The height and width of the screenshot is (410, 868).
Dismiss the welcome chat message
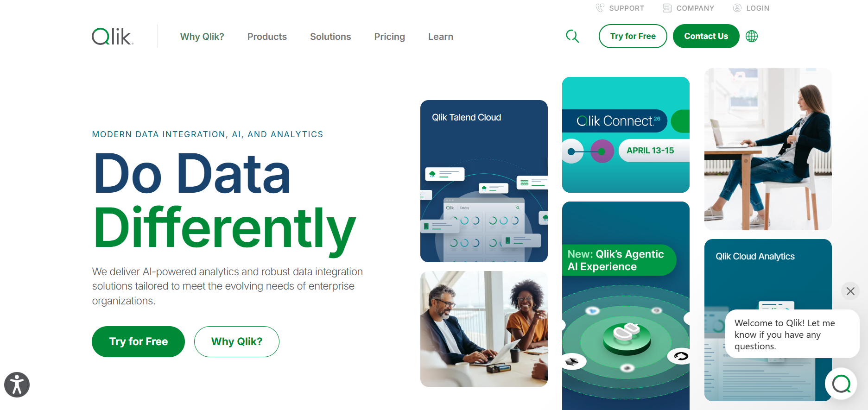point(850,291)
